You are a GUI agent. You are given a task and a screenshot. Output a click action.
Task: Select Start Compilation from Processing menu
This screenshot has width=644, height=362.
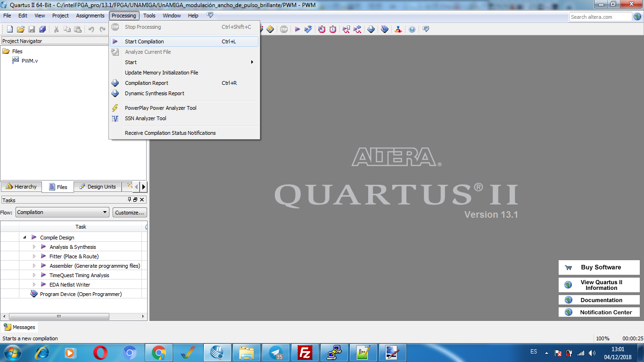[144, 41]
